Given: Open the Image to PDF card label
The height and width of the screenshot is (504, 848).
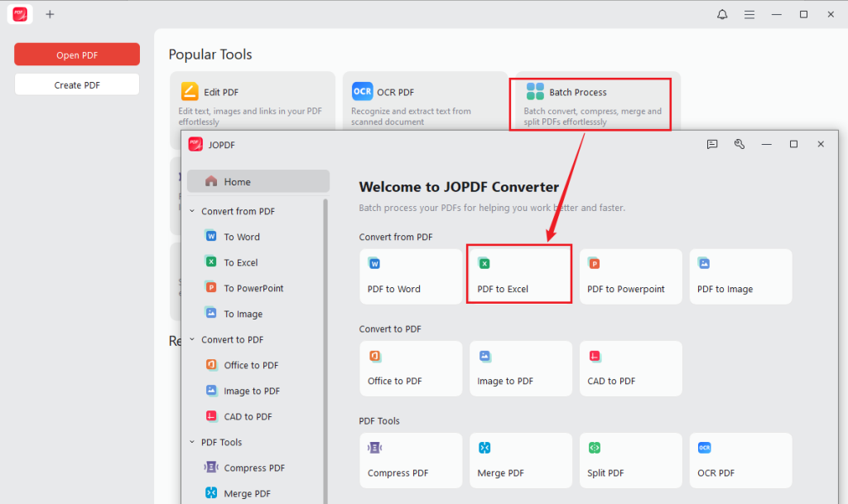Looking at the screenshot, I should pyautogui.click(x=505, y=381).
